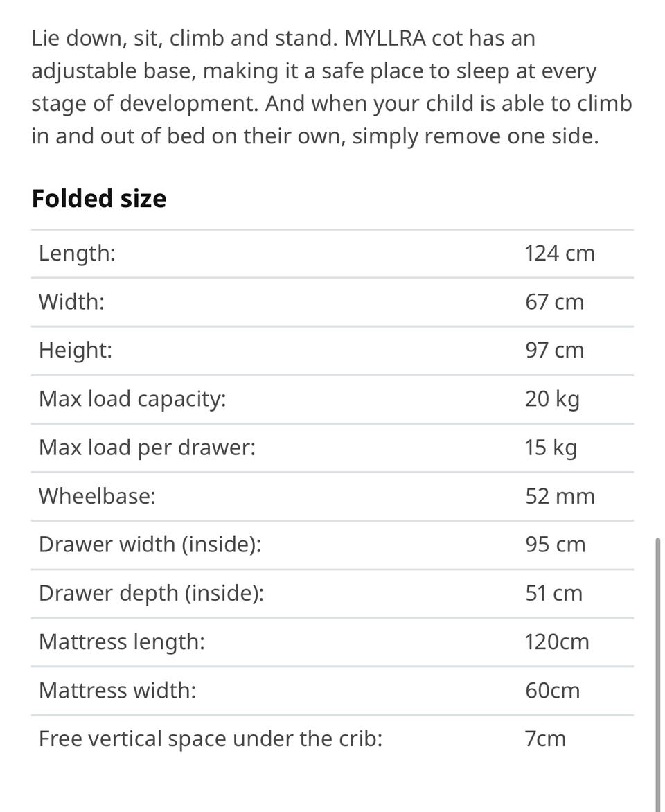This screenshot has height=812, width=665.
Task: Select the Drawer width (inside) label
Action: 150,545
